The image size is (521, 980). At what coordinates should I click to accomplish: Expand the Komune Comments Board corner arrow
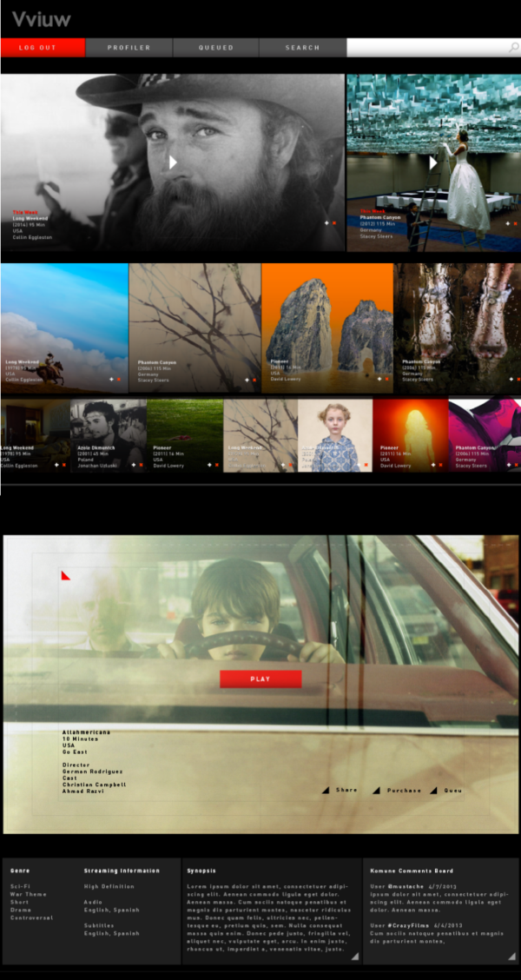tap(511, 956)
